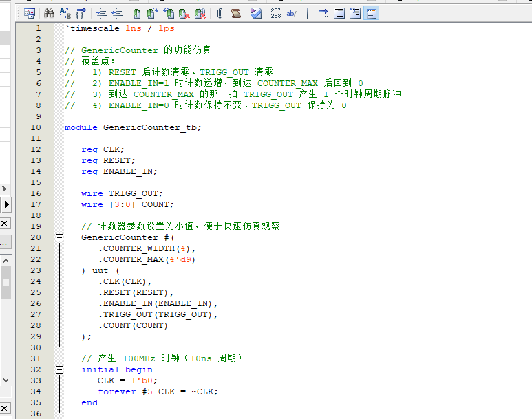Click the "forever #5 CLK = ~CLK;" line
532x419 pixels.
pos(158,391)
